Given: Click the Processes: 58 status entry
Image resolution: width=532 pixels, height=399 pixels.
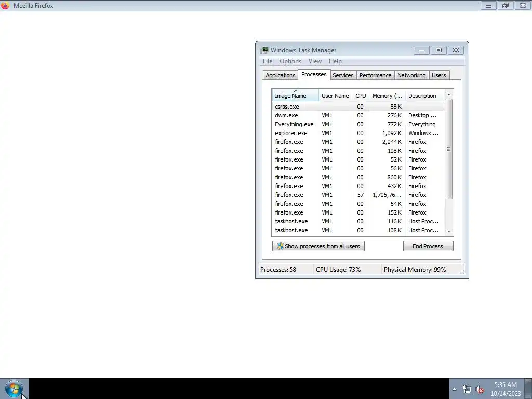Looking at the screenshot, I should tap(278, 270).
